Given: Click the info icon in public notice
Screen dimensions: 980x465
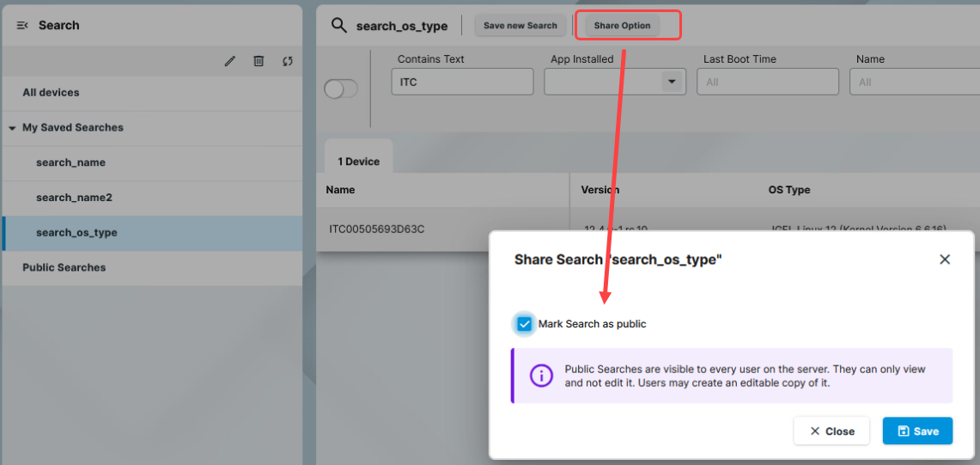Looking at the screenshot, I should 541,376.
